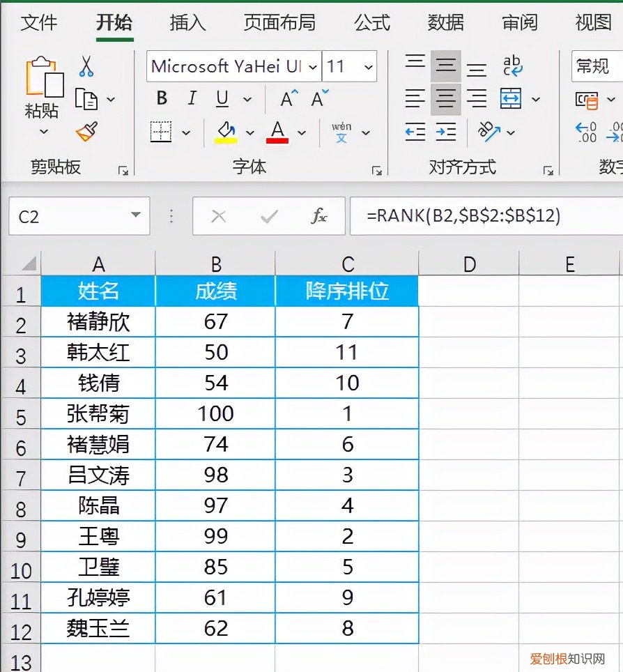Click the Select All corner triangle
623x672 pixels.
point(29,263)
